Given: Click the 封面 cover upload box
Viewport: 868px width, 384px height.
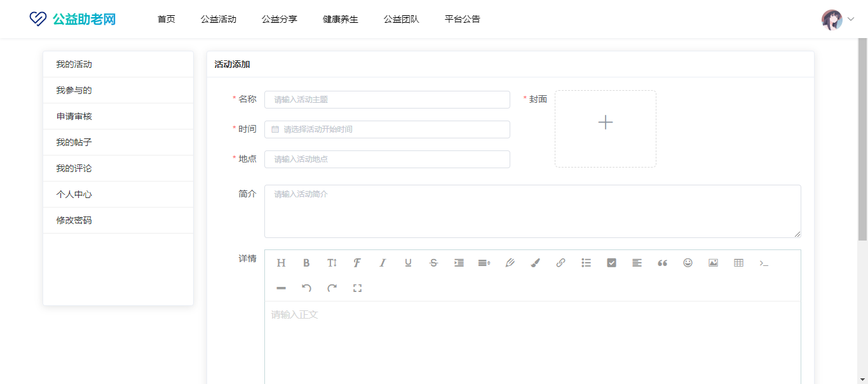Looking at the screenshot, I should [605, 129].
